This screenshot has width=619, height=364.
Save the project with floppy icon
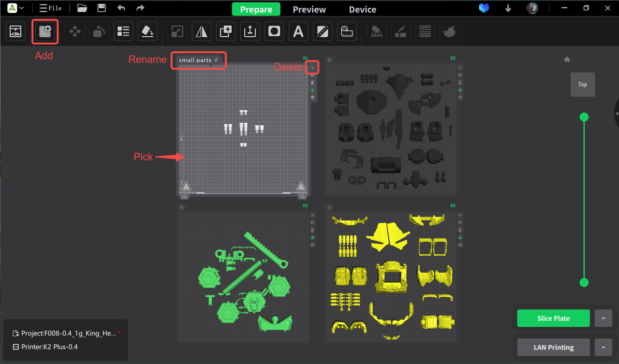(x=102, y=8)
